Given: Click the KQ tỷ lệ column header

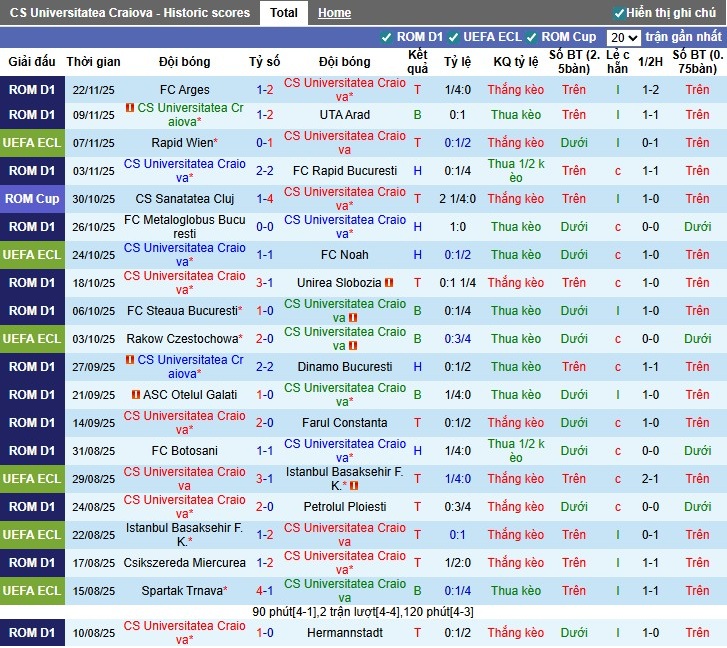Looking at the screenshot, I should [x=516, y=62].
